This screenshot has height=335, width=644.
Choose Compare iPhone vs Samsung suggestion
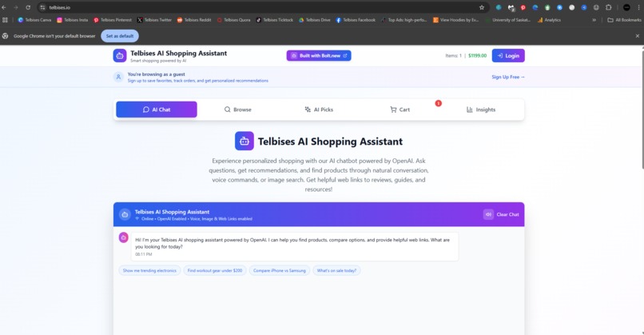pos(280,270)
